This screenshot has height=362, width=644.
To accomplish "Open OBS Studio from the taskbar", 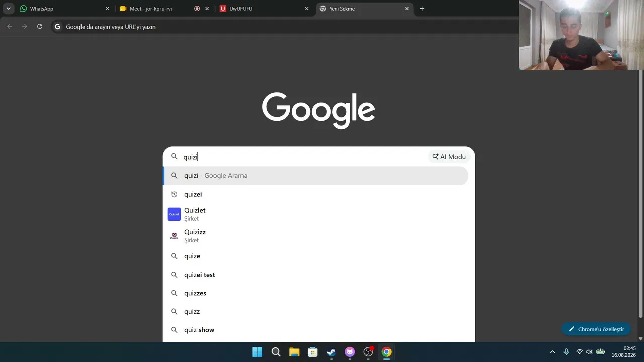I will [x=368, y=352].
